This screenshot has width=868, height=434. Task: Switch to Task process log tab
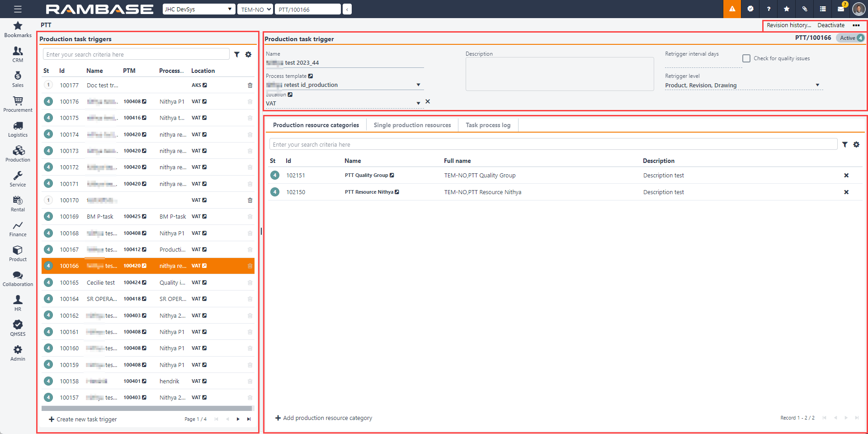[x=488, y=125]
